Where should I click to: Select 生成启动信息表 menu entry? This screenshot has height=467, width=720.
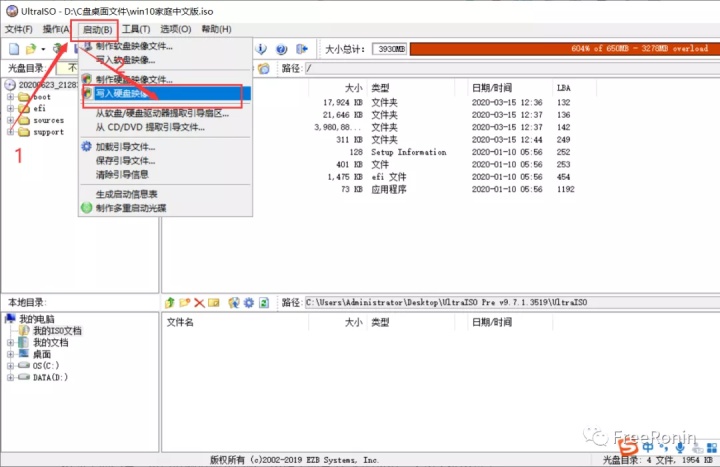coord(166,194)
